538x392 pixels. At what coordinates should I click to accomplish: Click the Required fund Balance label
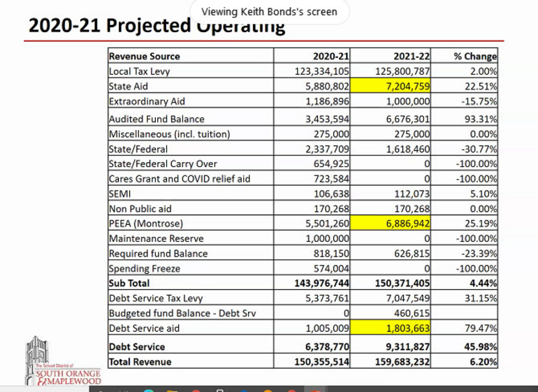(158, 254)
